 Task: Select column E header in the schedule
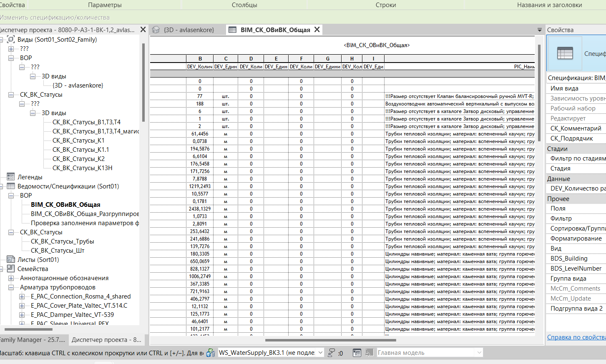[x=276, y=59]
